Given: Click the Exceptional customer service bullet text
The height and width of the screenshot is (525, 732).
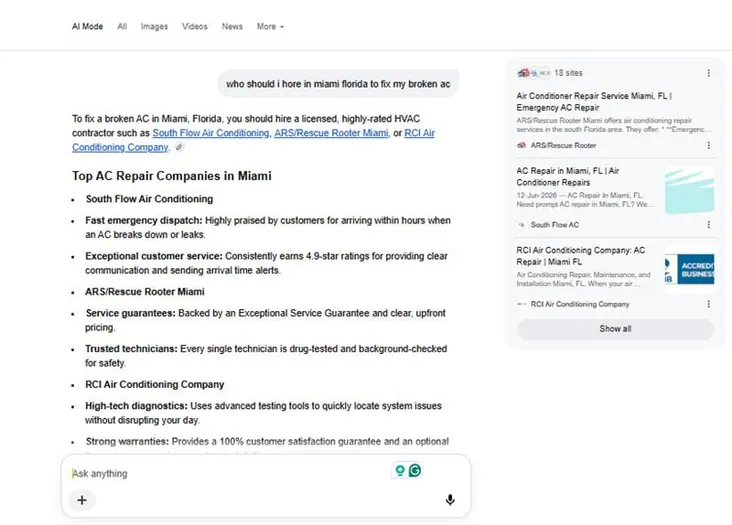Looking at the screenshot, I should [x=266, y=263].
